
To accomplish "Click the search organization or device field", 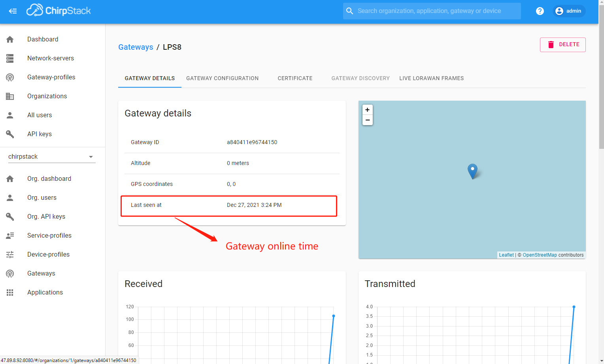I will [x=432, y=11].
